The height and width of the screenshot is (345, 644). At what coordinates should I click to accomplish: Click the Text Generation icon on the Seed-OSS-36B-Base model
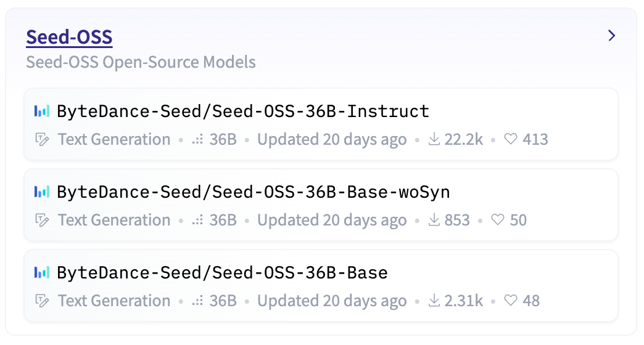42,301
